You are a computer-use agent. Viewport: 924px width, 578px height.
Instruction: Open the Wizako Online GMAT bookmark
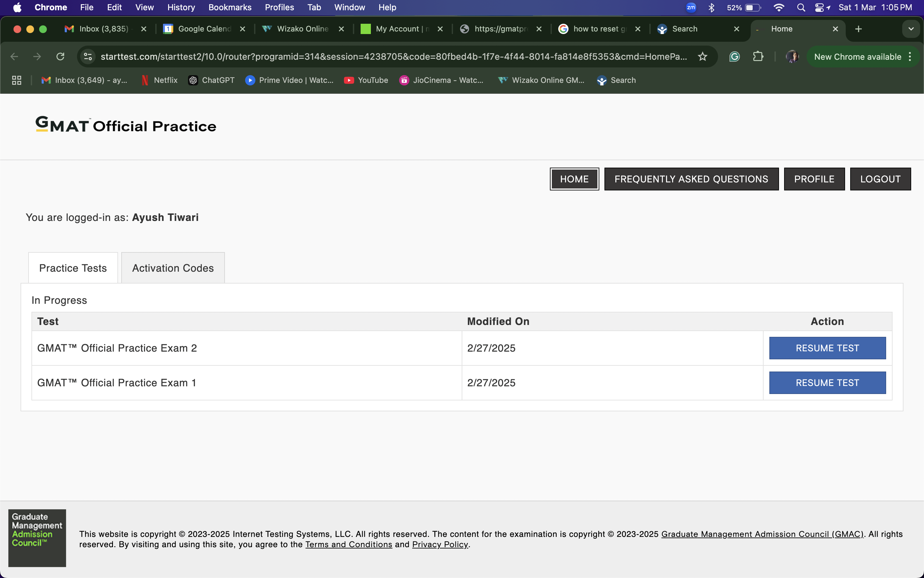pyautogui.click(x=541, y=80)
